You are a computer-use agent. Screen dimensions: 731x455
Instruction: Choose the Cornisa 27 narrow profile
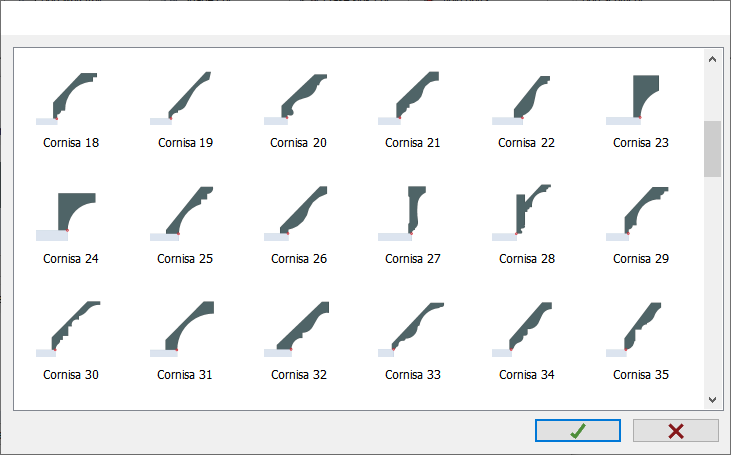(x=413, y=214)
